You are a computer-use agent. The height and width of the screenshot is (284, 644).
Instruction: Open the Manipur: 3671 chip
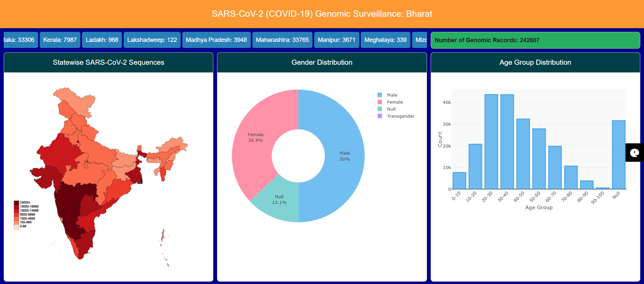tap(336, 40)
